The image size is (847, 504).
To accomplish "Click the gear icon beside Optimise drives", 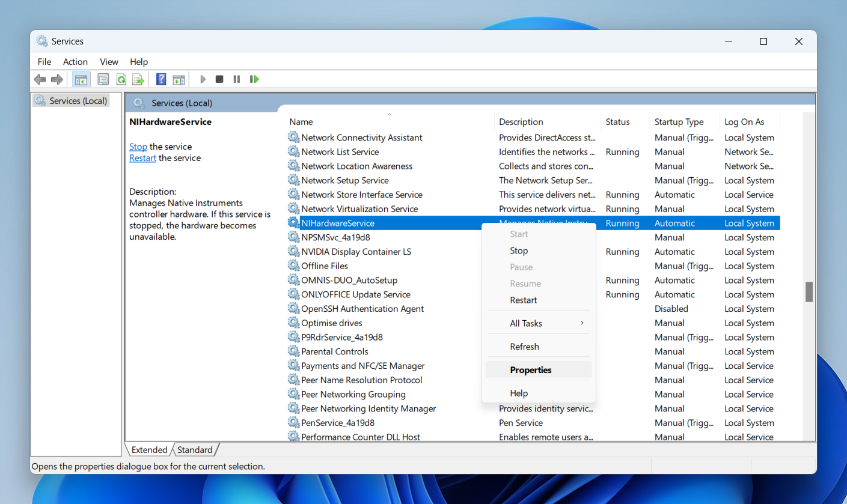I will 293,323.
